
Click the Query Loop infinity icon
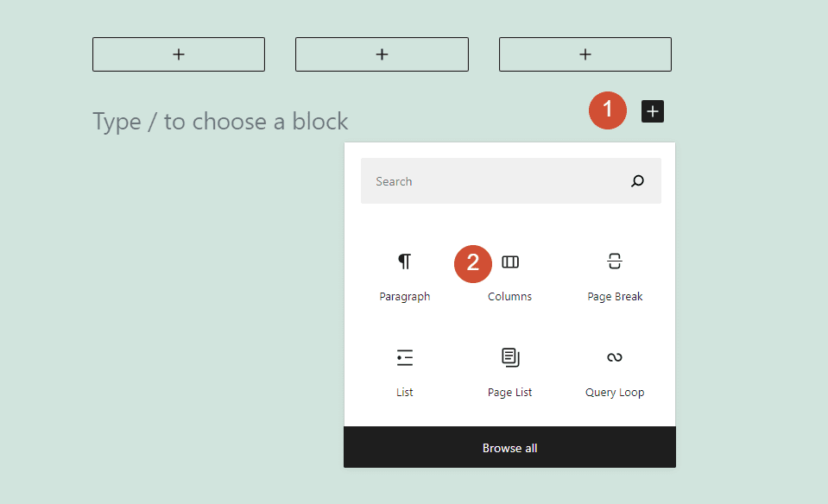(614, 357)
